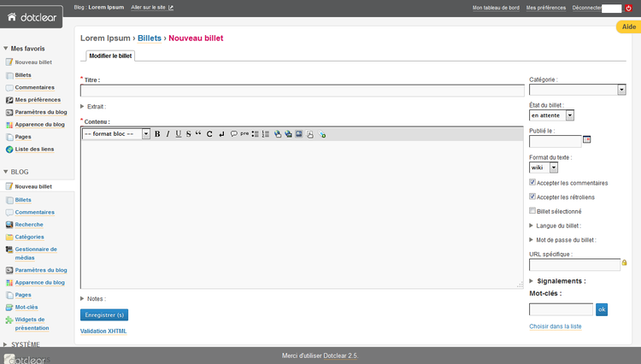Apply italic formatting in editor toolbar
641x364 pixels.
(x=168, y=134)
